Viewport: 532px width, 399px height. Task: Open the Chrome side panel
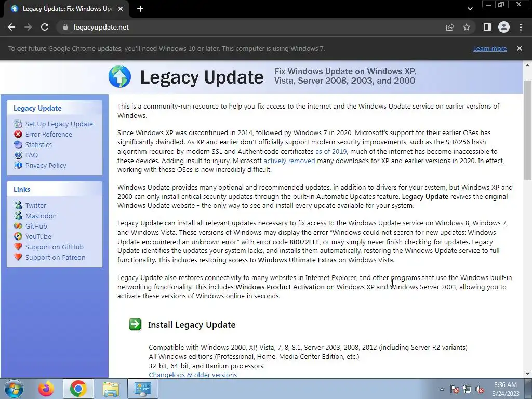pos(487,27)
